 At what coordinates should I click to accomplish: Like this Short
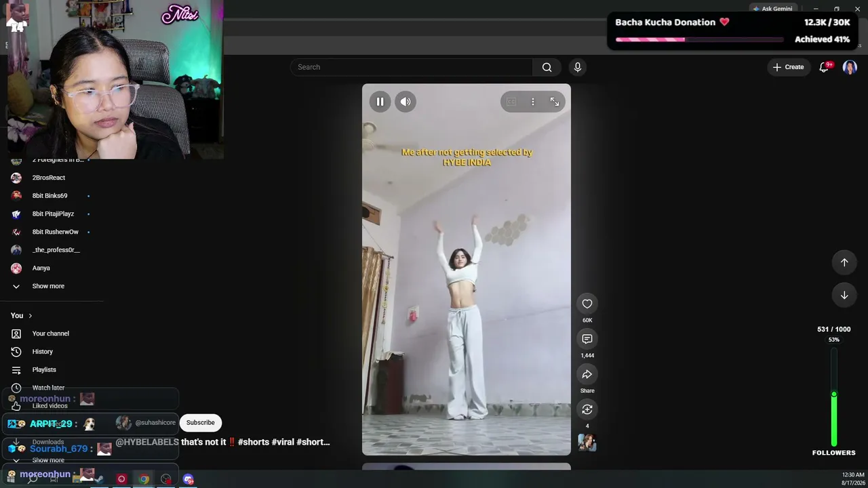click(x=587, y=304)
